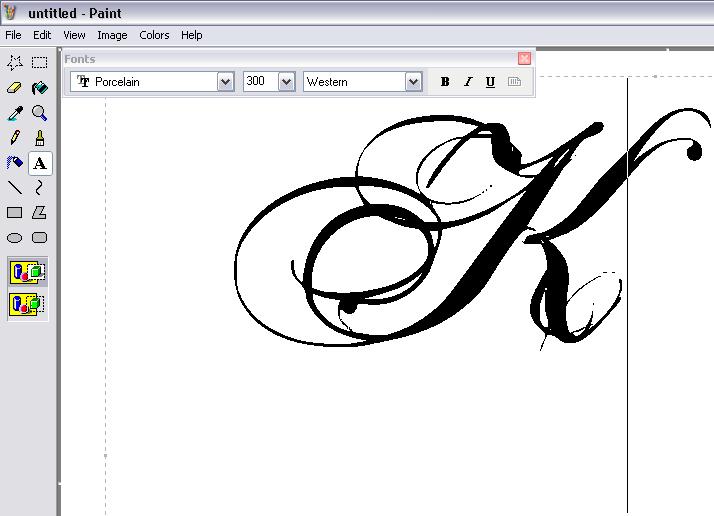Image resolution: width=714 pixels, height=516 pixels.
Task: Activate the Pick Color eyedropper
Action: [x=15, y=113]
